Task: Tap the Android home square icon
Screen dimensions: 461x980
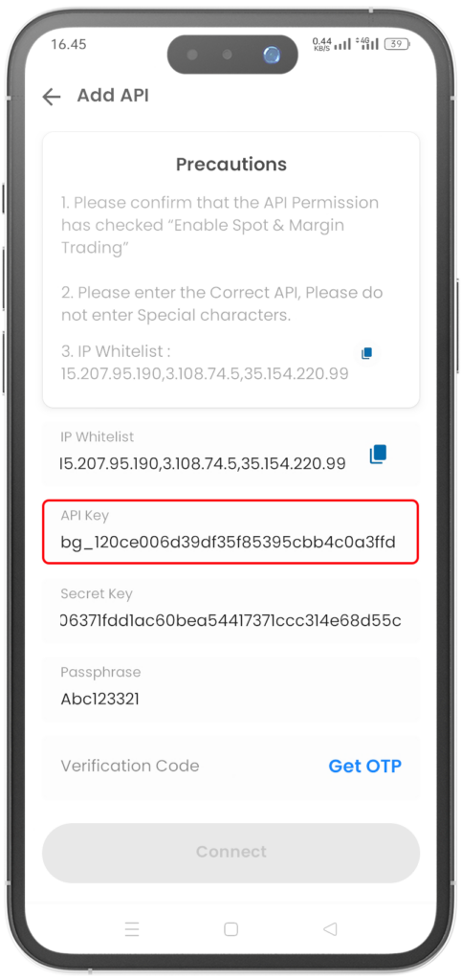Action: pos(231,929)
